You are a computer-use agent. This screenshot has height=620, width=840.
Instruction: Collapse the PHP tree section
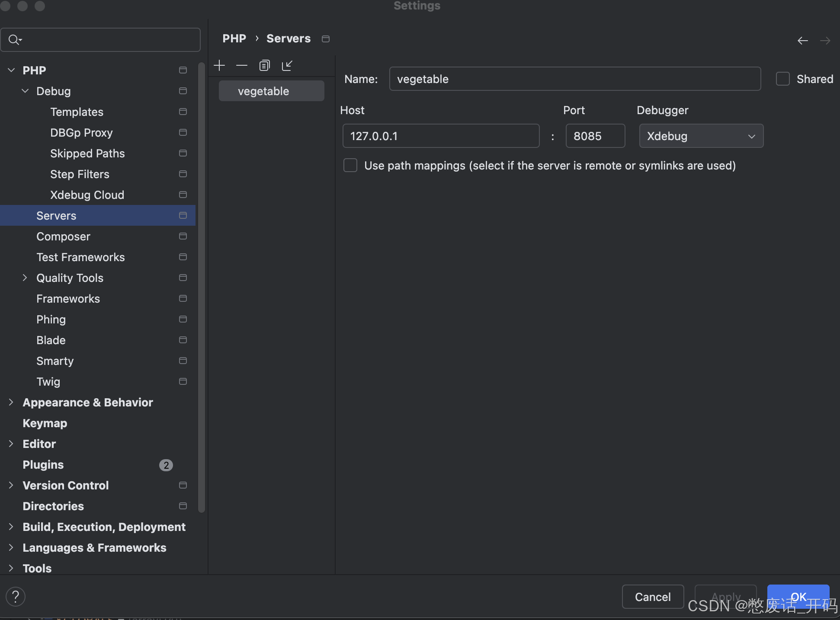coord(12,70)
